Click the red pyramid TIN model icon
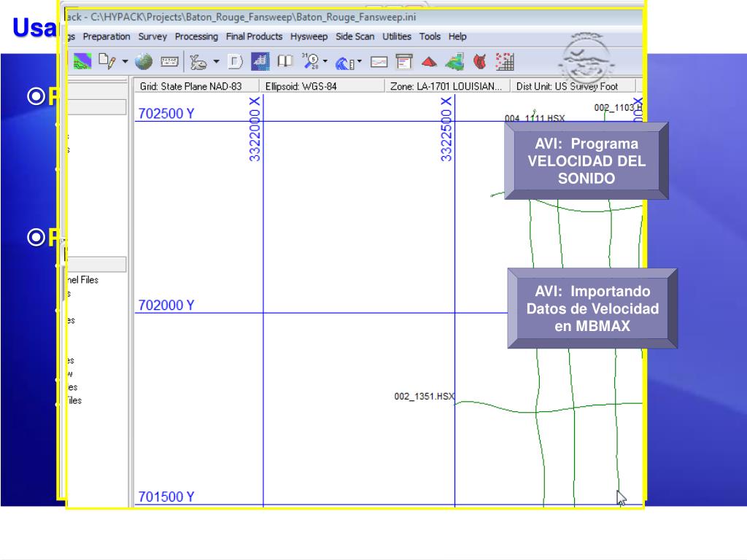The width and height of the screenshot is (747, 560). 429,62
